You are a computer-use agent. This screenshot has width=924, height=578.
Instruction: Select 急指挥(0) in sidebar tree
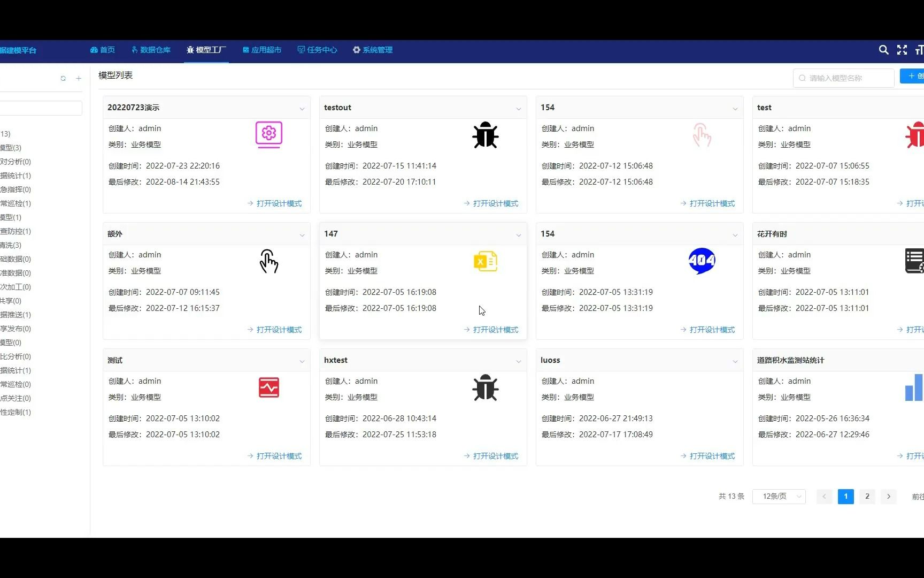(x=16, y=189)
